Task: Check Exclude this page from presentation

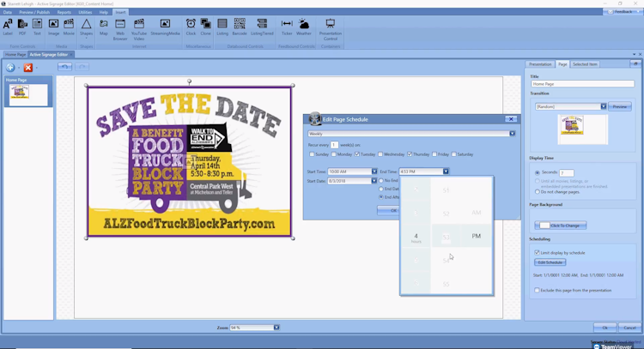Action: (x=537, y=290)
